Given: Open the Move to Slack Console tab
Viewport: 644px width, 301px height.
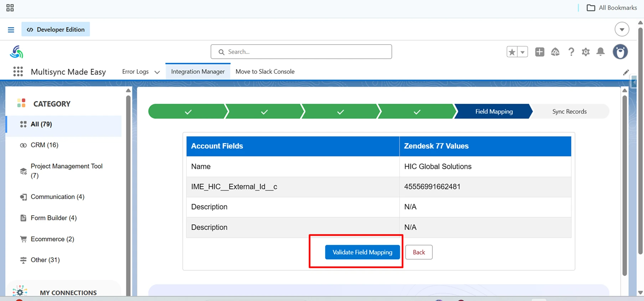Looking at the screenshot, I should (x=265, y=72).
